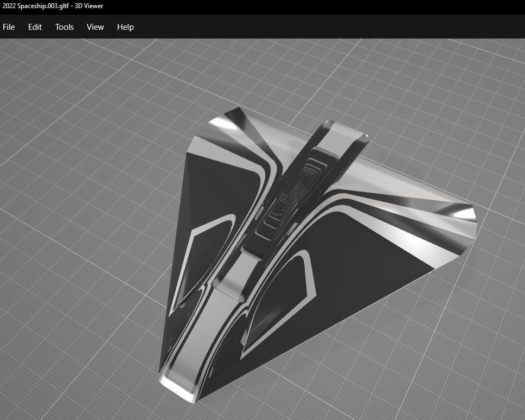Screen dimensions: 525x420
Task: Open the File menu
Action: point(9,27)
